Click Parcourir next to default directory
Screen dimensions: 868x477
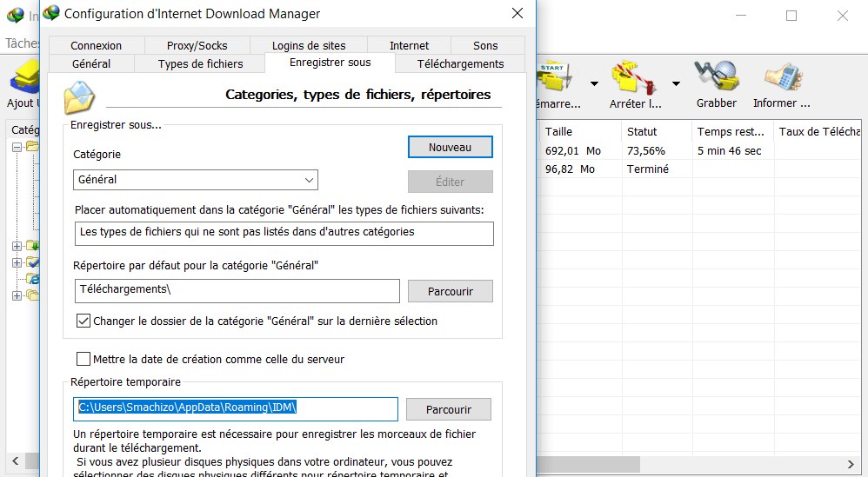coord(450,291)
